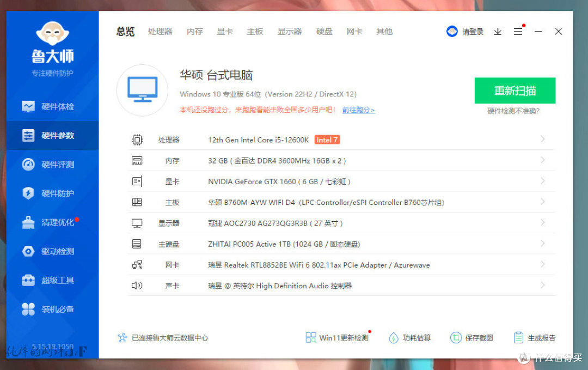This screenshot has width=588, height=370.
Task: Click 华硕 B760M-AYW WIFI D4 text
Action: (252, 203)
